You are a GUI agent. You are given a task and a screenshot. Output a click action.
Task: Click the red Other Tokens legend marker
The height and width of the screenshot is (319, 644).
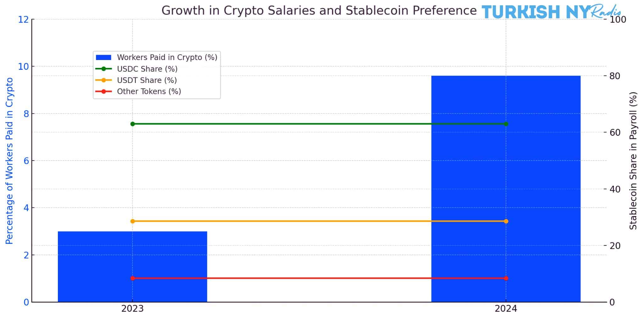point(103,91)
